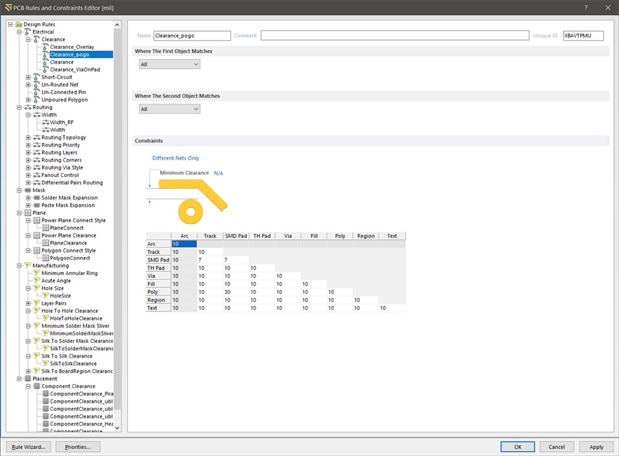Click the HoleSize rule icon

45,295
